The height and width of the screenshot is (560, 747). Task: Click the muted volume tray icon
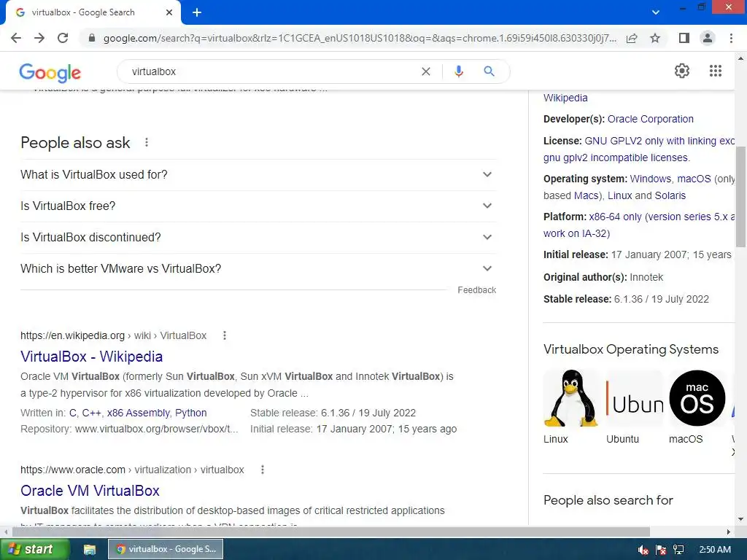pos(643,550)
